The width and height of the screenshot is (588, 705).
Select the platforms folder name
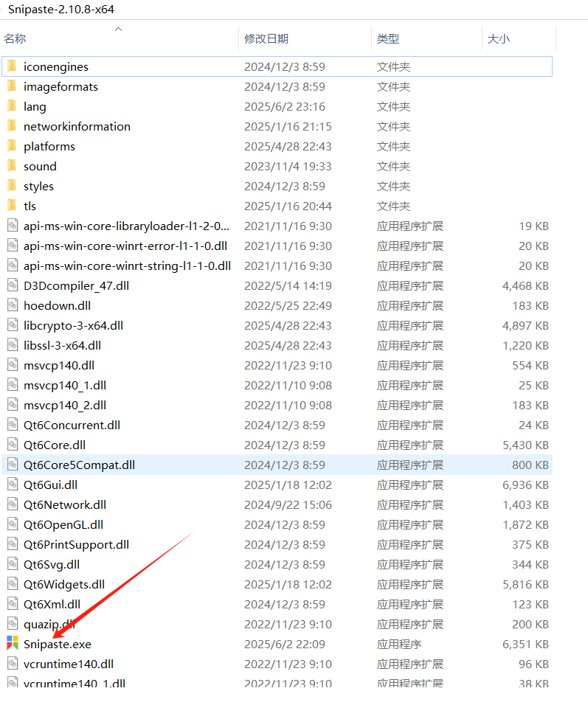[x=49, y=147]
